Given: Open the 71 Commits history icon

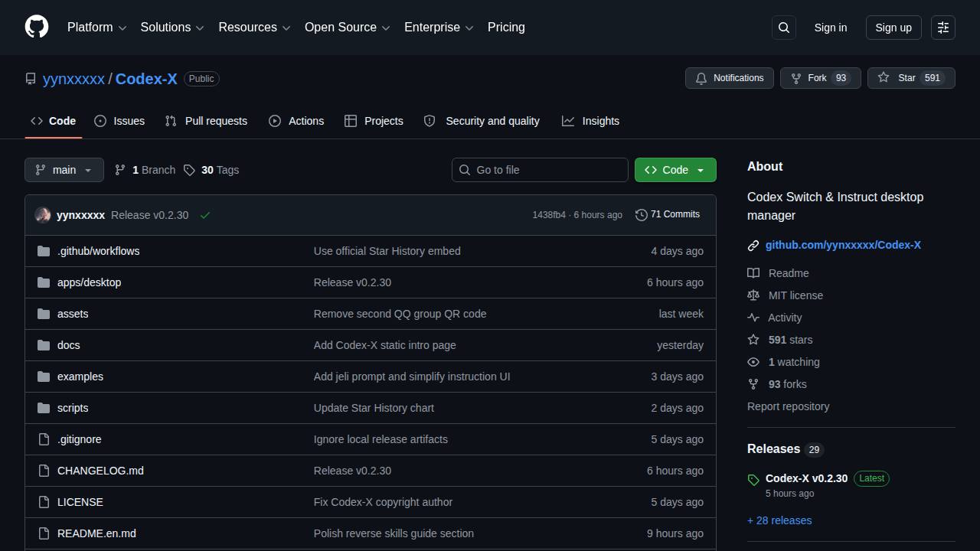Looking at the screenshot, I should point(642,215).
